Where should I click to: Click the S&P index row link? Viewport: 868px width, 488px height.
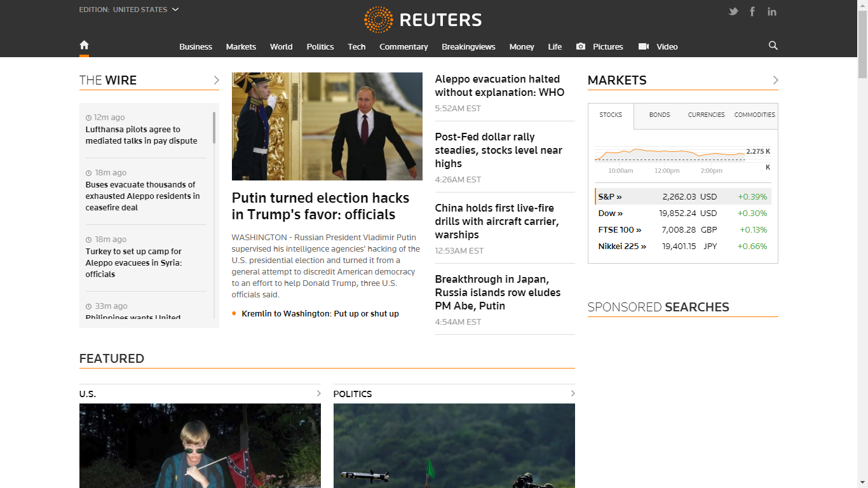610,197
